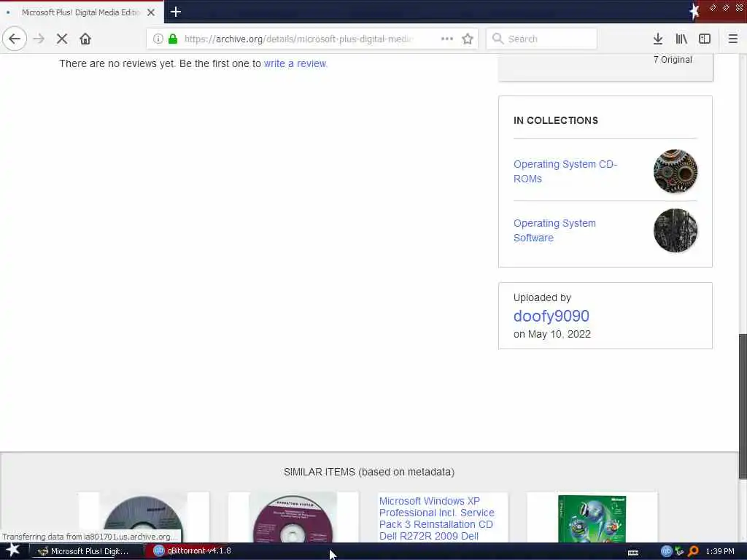Open Windows XP Professional Reinstallation CD item
Screen dimensions: 747x560
pos(436,518)
